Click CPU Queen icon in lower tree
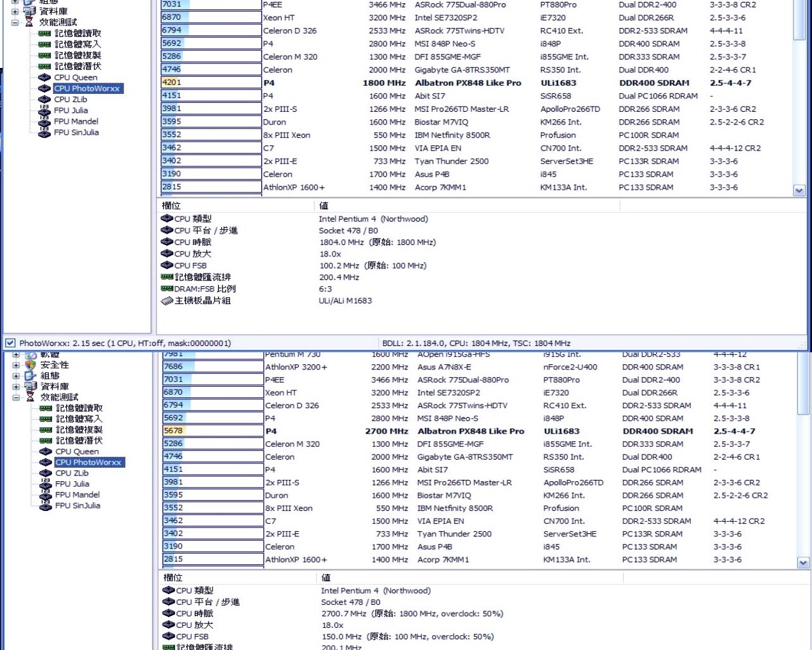Viewport: 812px width, 650px height. pos(46,451)
